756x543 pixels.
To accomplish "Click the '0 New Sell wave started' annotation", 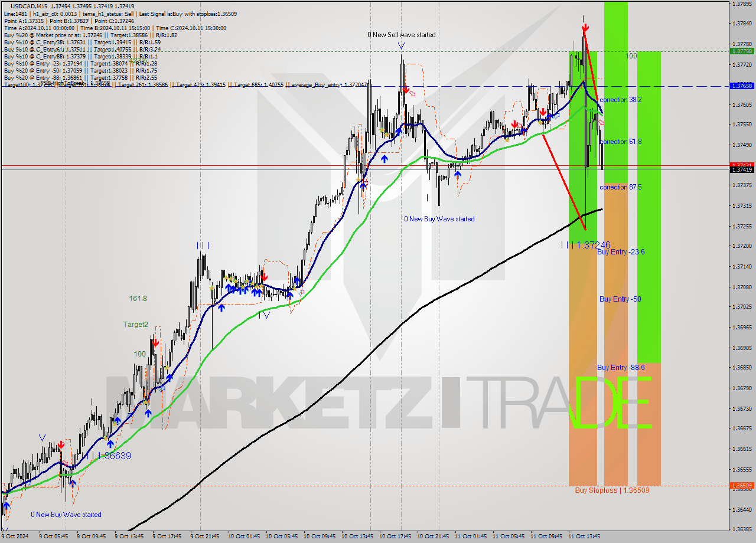I will tap(402, 35).
